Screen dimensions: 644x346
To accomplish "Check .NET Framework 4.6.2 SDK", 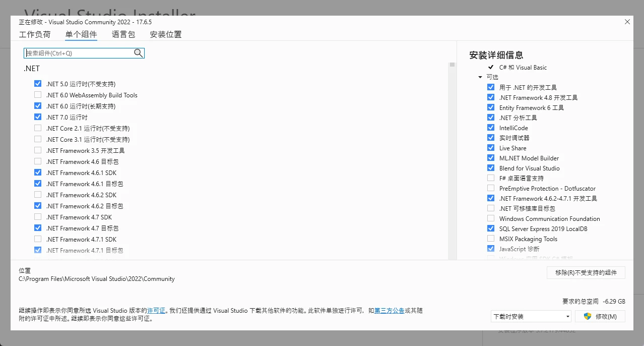I will point(38,195).
